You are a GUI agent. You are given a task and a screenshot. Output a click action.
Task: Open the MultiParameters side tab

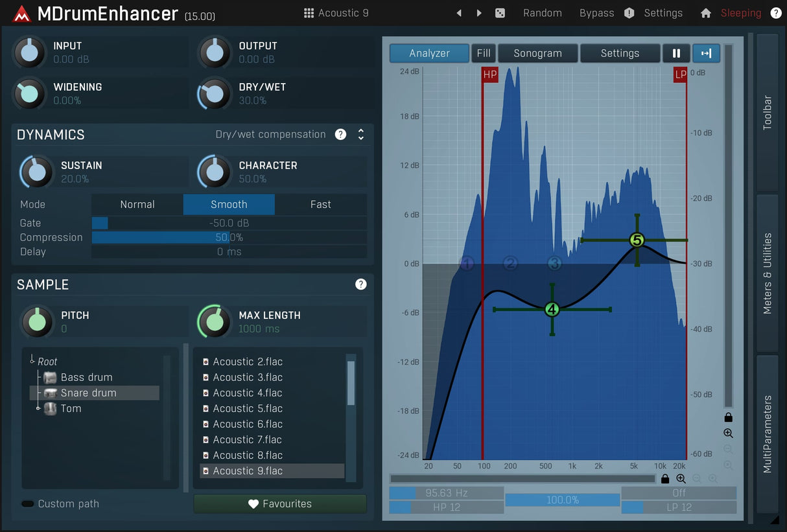(x=768, y=434)
